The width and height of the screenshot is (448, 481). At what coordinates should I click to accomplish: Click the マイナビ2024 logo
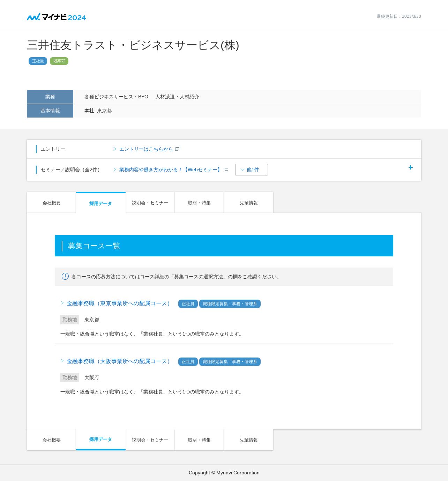[57, 17]
